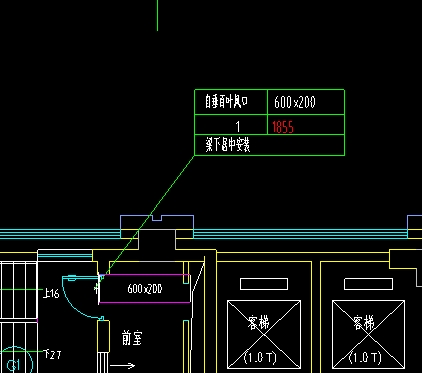
Task: Select the white rectangle above the left elevator
Action: pyautogui.click(x=264, y=284)
